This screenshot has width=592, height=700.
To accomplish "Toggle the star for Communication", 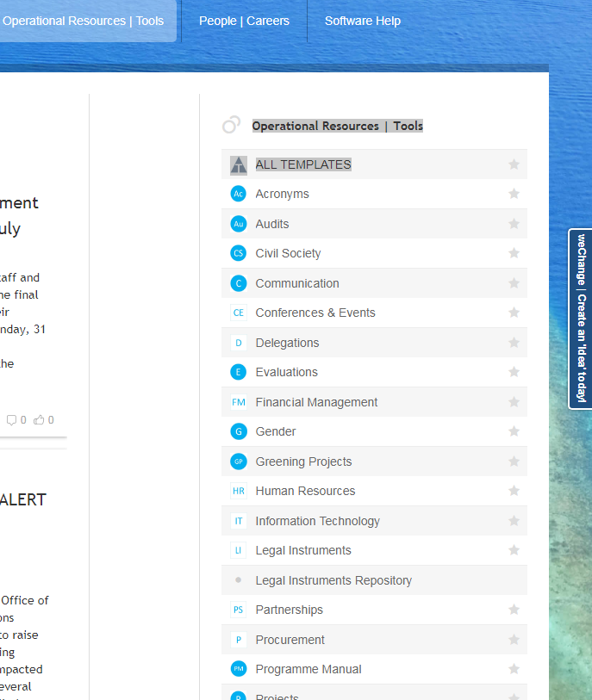I will [x=514, y=282].
